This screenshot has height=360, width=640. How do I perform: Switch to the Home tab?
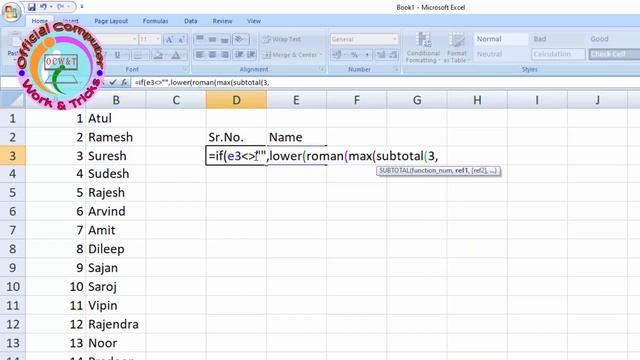(x=40, y=21)
